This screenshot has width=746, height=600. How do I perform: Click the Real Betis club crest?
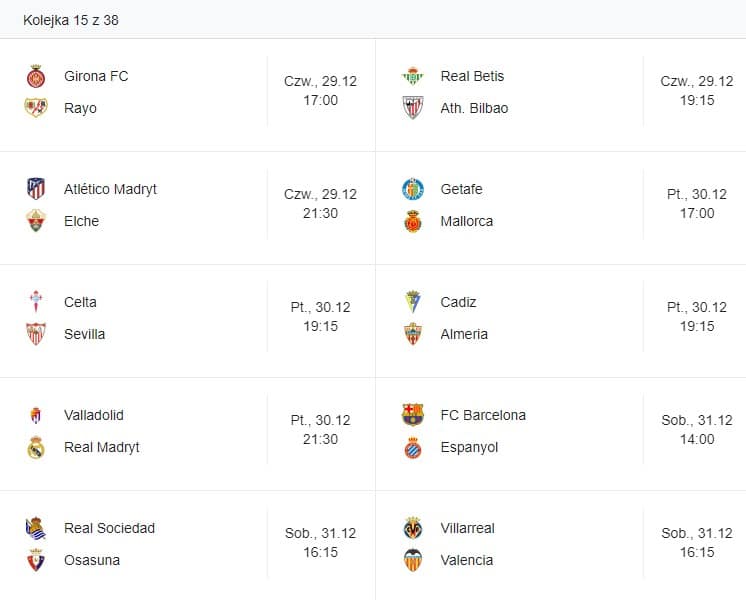point(412,76)
